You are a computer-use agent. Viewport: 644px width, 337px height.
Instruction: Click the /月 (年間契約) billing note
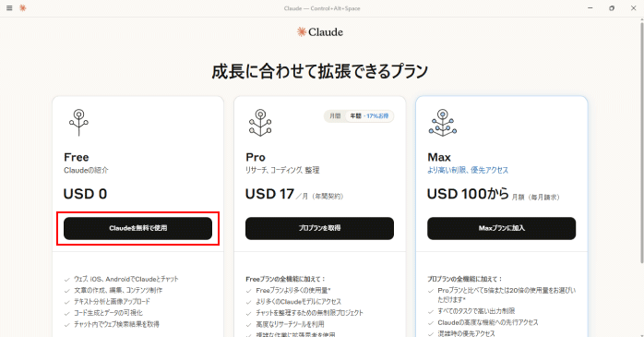(x=320, y=197)
